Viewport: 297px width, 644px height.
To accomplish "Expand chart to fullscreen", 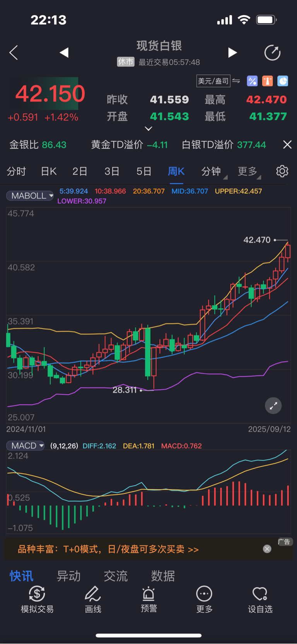I will (x=273, y=406).
